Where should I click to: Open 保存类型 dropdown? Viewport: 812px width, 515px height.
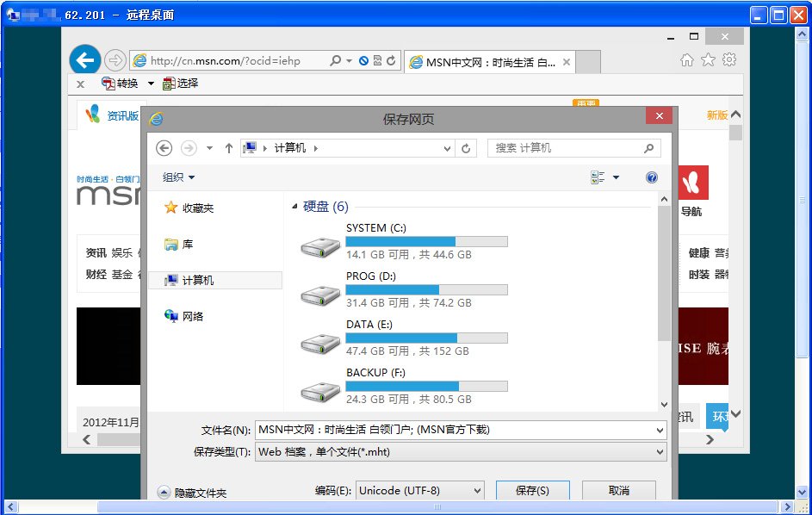coord(461,452)
